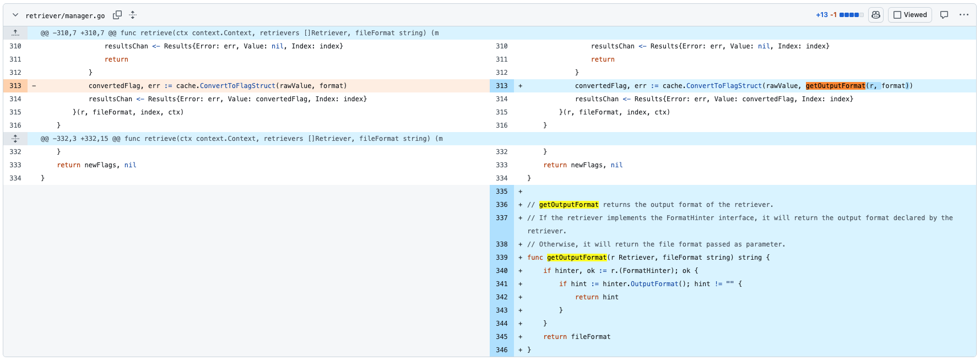Click getOutputFormat in comment line 336
Viewport: 980px width, 361px height.
pos(568,205)
